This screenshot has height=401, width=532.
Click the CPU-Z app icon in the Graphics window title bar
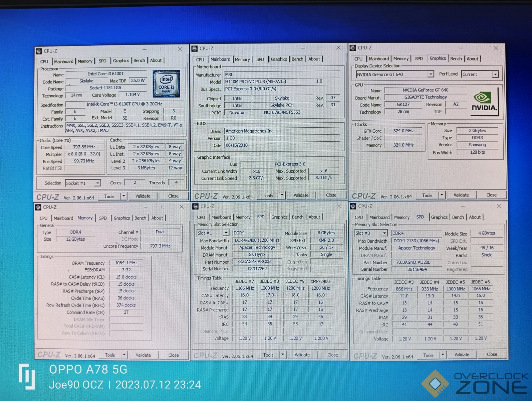(353, 48)
